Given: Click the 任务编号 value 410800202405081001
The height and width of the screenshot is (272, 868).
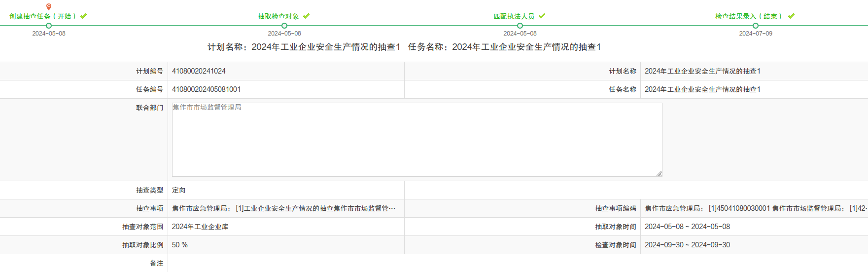Looking at the screenshot, I should pos(206,89).
